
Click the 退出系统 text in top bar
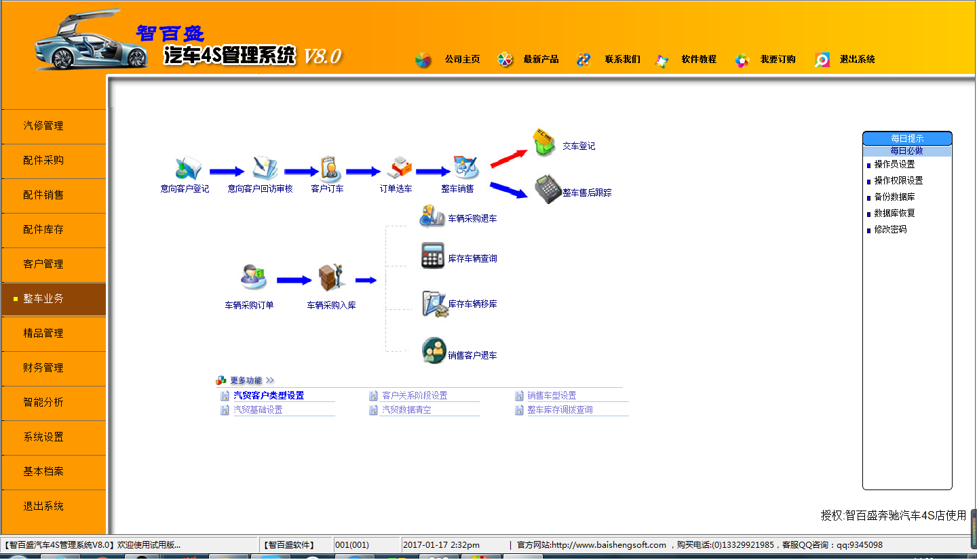tap(858, 60)
